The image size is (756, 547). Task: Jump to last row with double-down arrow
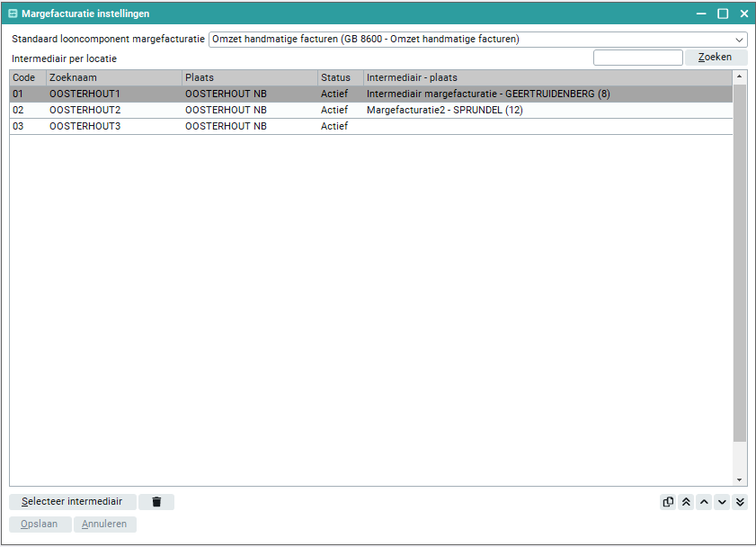tap(740, 502)
